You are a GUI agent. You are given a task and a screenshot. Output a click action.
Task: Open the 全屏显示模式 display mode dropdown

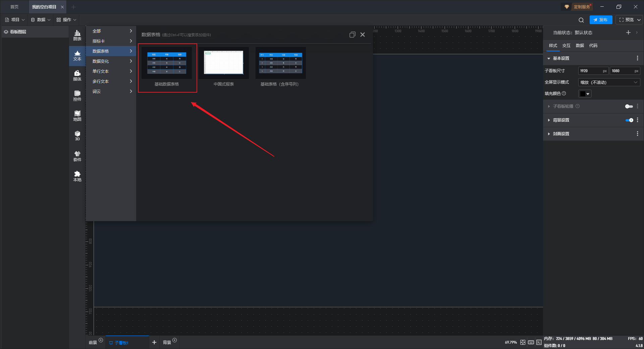point(609,82)
